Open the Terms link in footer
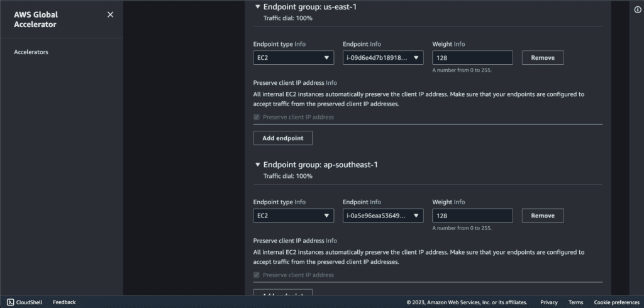This screenshot has height=308, width=644. click(576, 303)
